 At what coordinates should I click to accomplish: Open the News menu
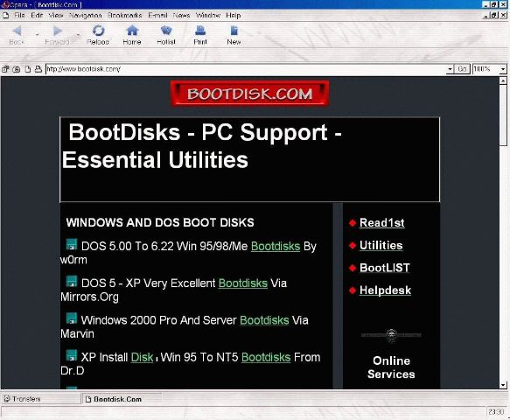tap(181, 15)
